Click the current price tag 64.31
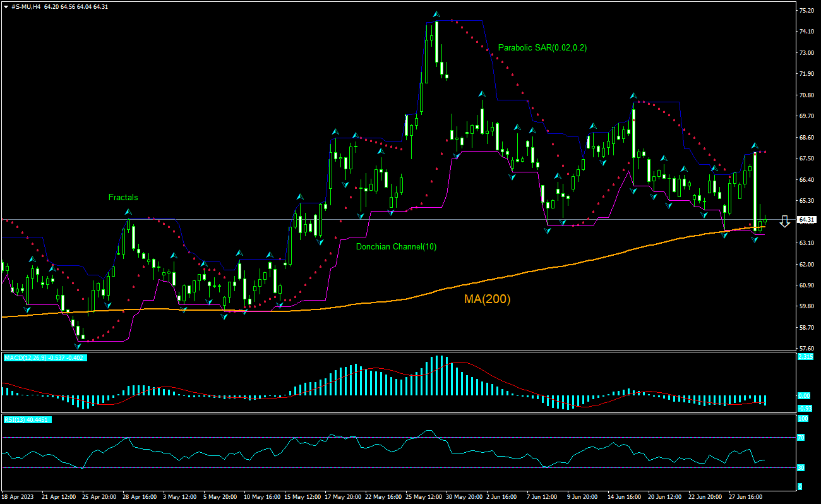 pyautogui.click(x=806, y=220)
